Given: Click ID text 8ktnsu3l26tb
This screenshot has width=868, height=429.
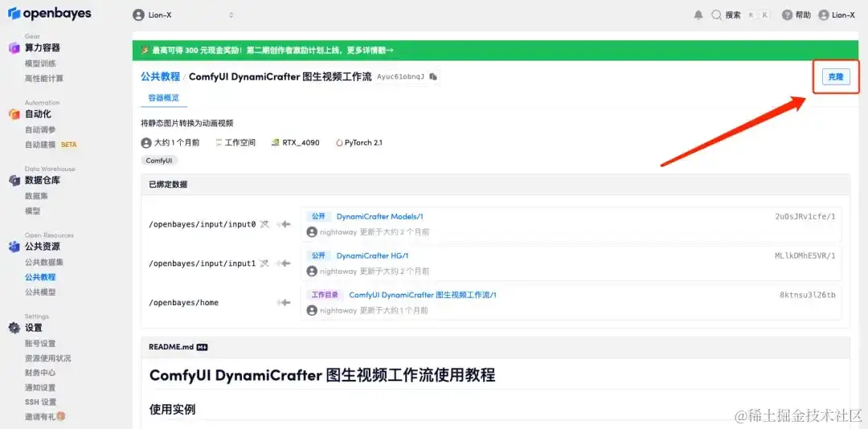Looking at the screenshot, I should click(807, 295).
